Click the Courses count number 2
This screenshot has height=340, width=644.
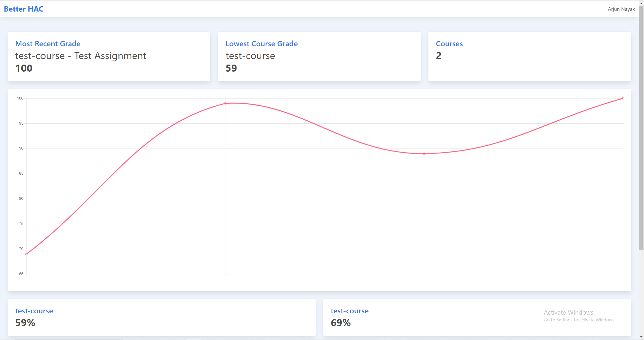tap(438, 56)
